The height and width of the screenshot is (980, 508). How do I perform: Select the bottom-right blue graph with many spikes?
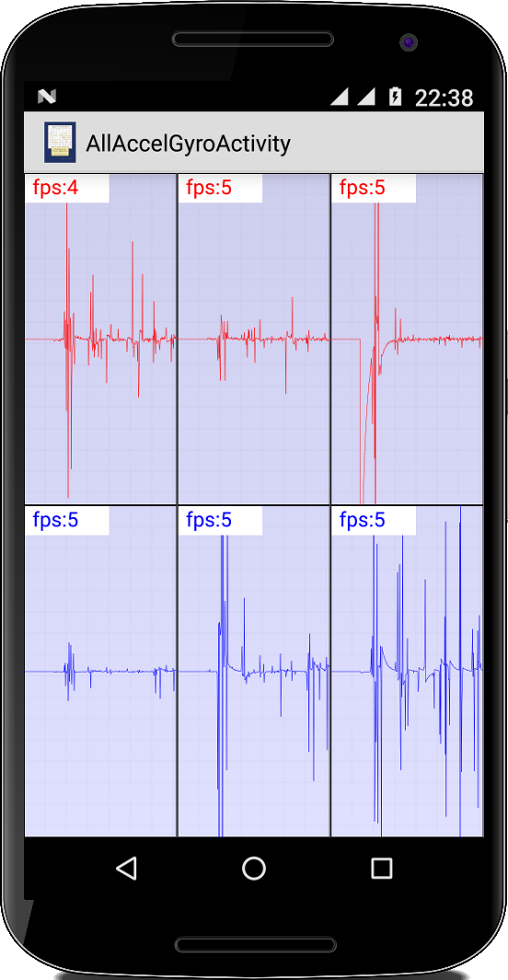pos(407,671)
